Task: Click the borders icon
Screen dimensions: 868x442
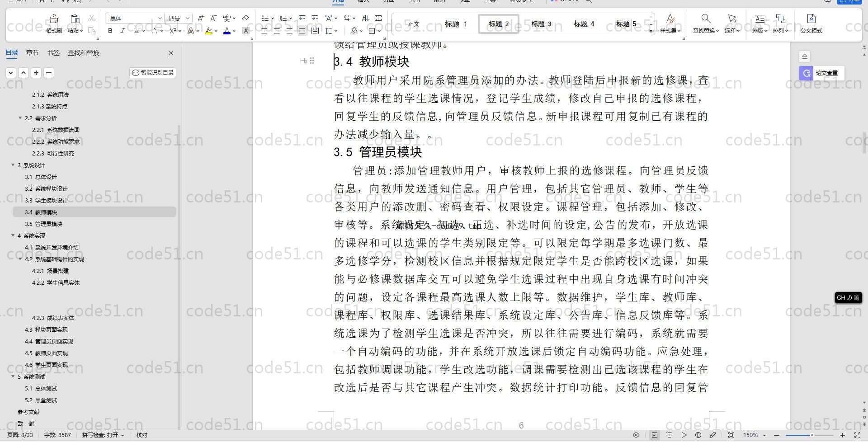Action: click(x=372, y=31)
